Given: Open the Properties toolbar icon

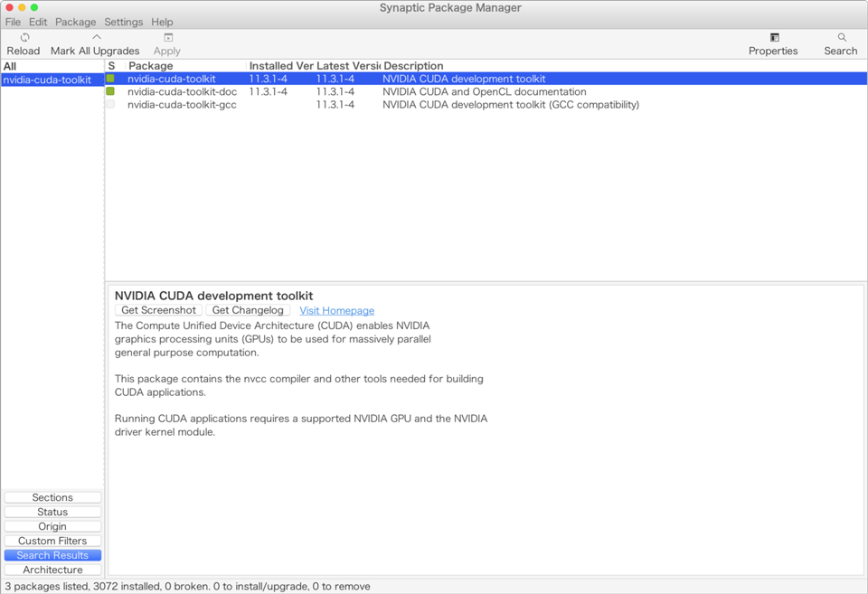Looking at the screenshot, I should pyautogui.click(x=774, y=38).
